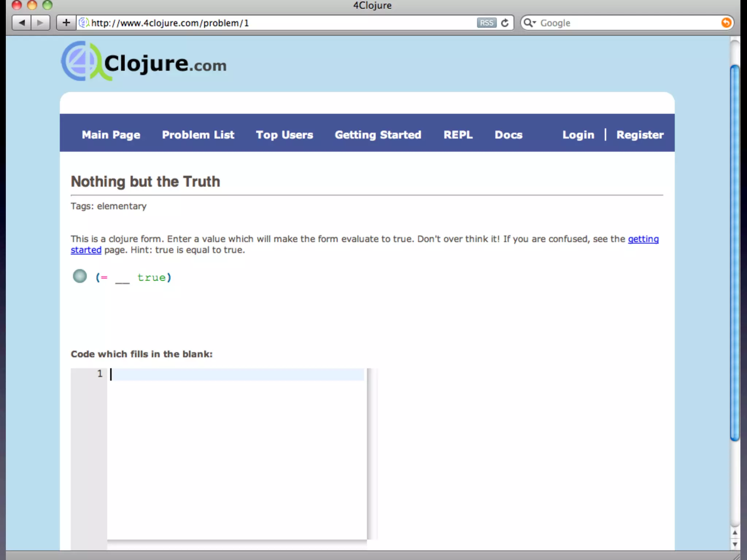Minimize the window with yellow button
The width and height of the screenshot is (747, 560).
click(x=32, y=5)
